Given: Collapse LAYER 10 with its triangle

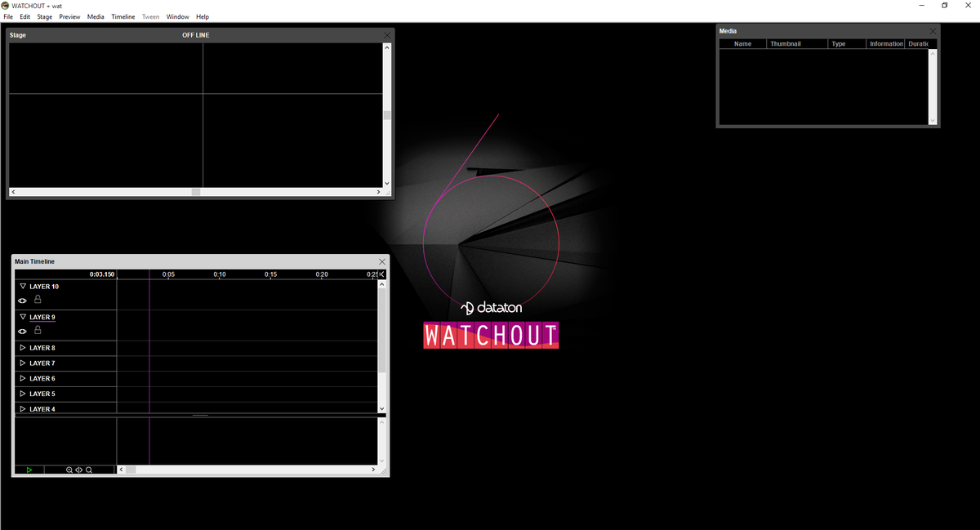Looking at the screenshot, I should click(23, 287).
